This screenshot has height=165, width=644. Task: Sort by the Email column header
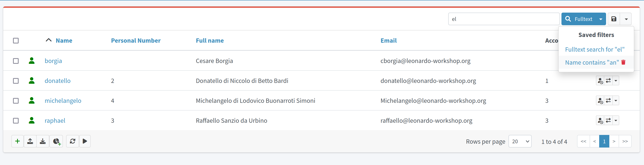coord(388,40)
